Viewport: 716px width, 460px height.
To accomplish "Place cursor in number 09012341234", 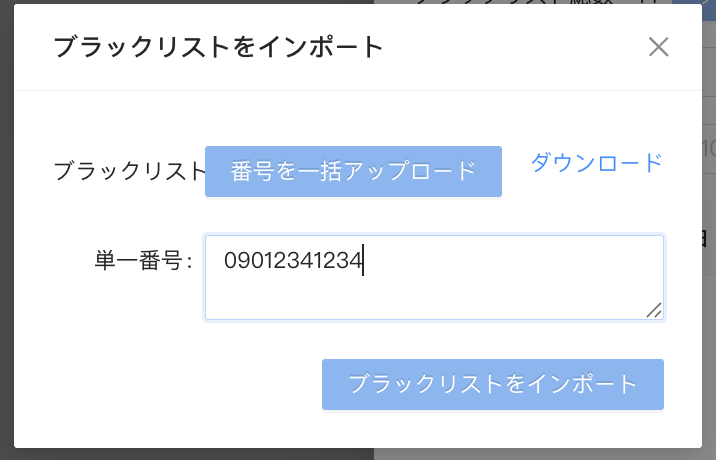I will click(x=293, y=262).
